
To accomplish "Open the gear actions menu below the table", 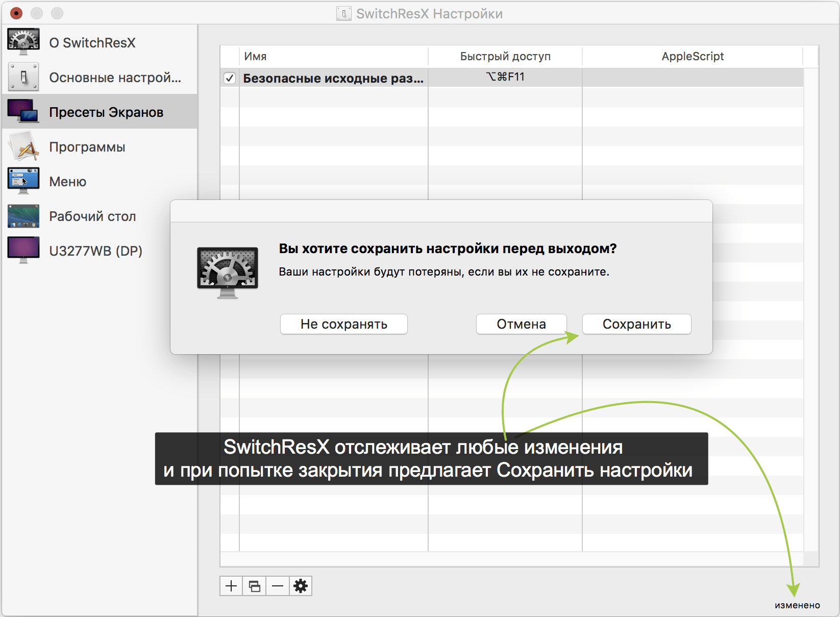I will pos(301,586).
